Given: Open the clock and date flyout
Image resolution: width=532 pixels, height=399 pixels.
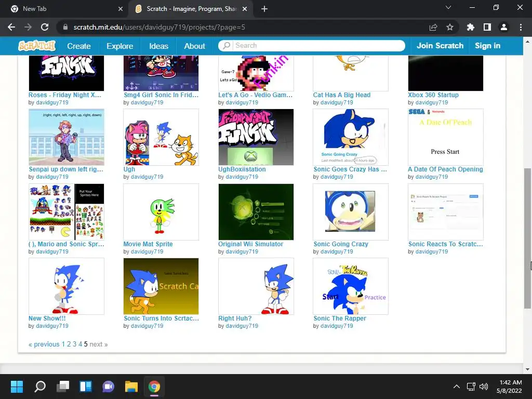Looking at the screenshot, I should [509, 387].
